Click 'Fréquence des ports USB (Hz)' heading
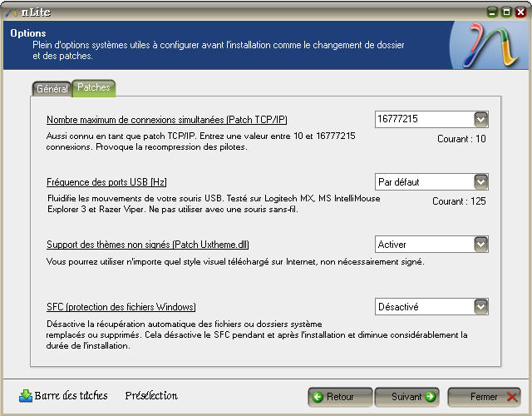This screenshot has width=532, height=416. (106, 182)
